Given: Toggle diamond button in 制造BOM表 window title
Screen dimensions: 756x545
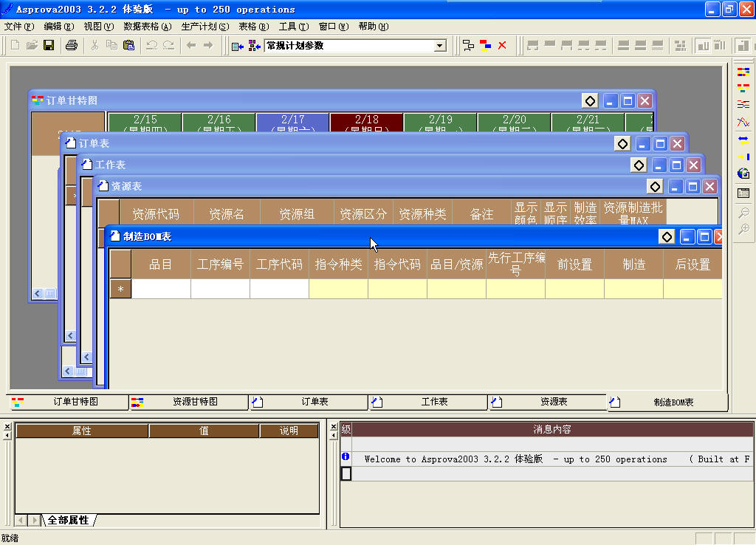Looking at the screenshot, I should tap(667, 237).
